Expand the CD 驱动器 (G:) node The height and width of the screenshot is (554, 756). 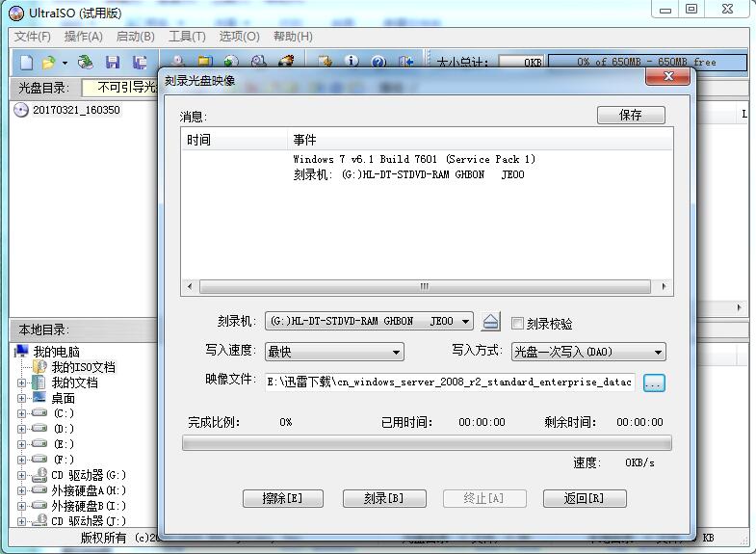(x=21, y=475)
